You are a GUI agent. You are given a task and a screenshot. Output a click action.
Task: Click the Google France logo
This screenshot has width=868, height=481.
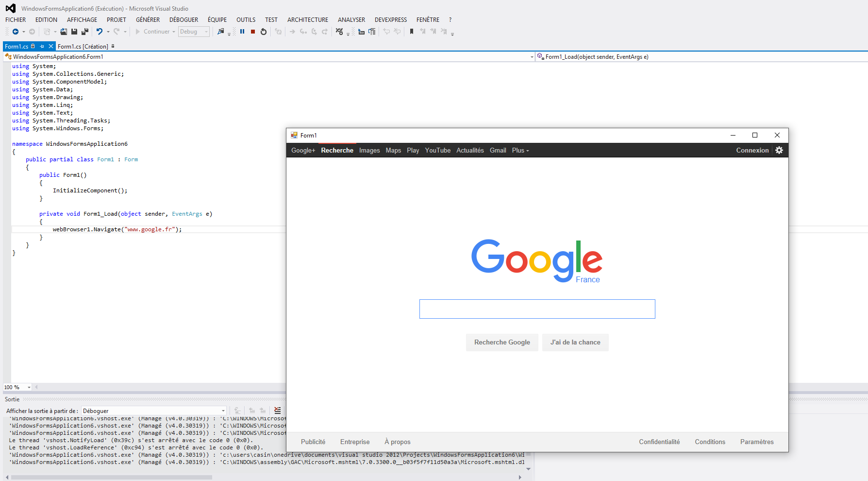(537, 261)
